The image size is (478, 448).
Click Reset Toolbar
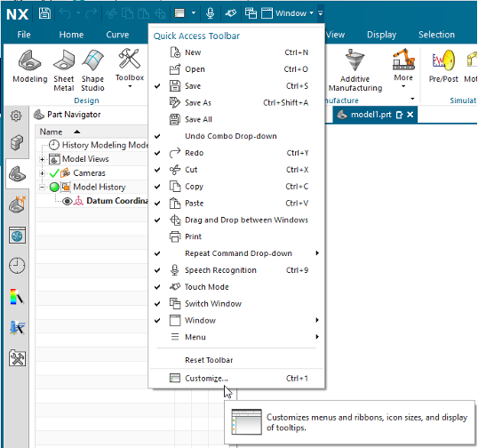pos(236,360)
